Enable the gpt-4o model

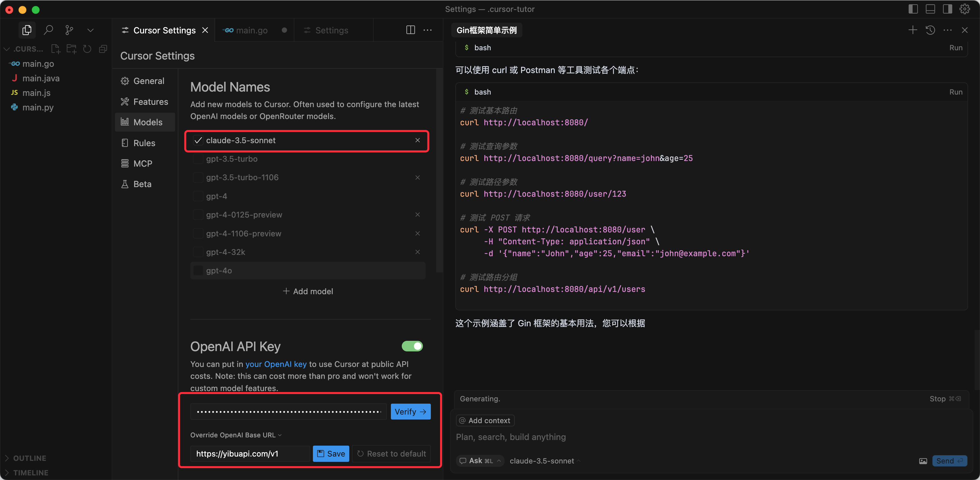tap(198, 271)
